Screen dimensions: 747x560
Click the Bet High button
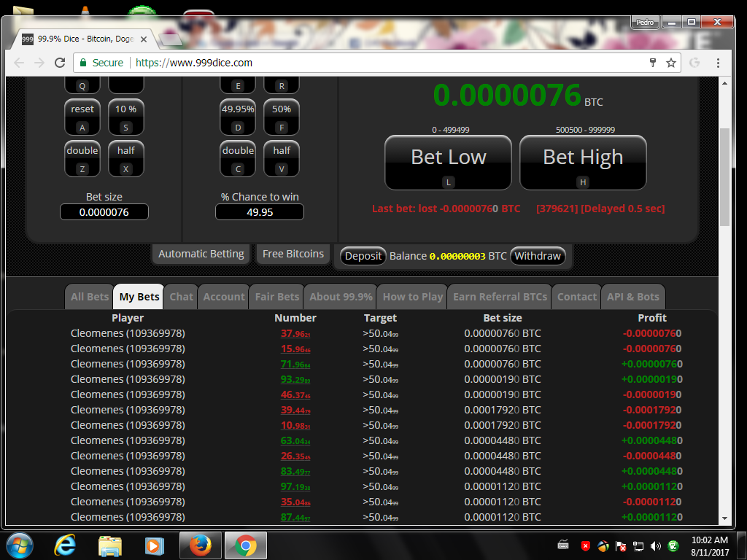coord(583,163)
